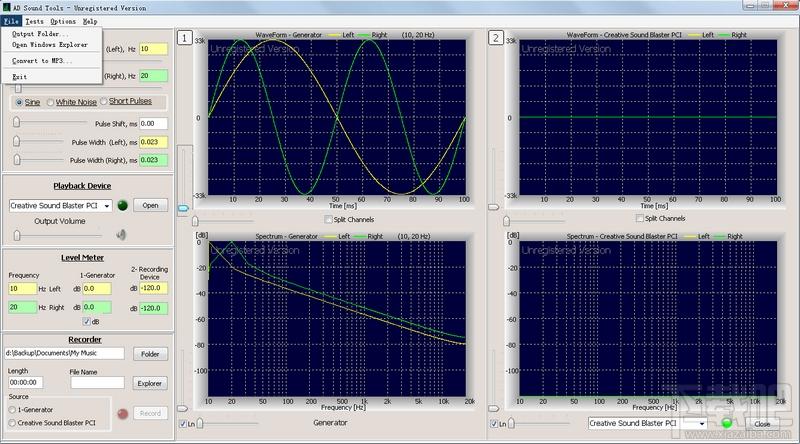Image resolution: width=800 pixels, height=444 pixels.
Task: Open the Tests menu
Action: click(34, 21)
